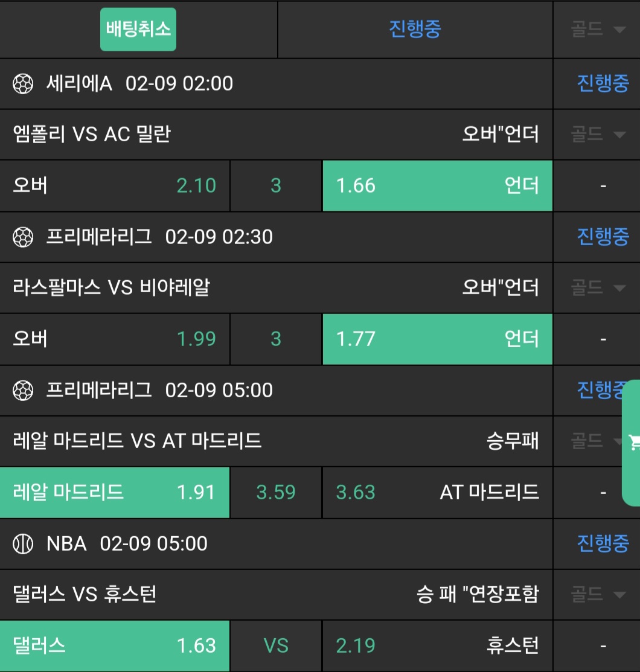This screenshot has height=672, width=640.
Task: Expand 골드 dropdown for 엠폴리 VS AC 밀란
Action: click(597, 135)
